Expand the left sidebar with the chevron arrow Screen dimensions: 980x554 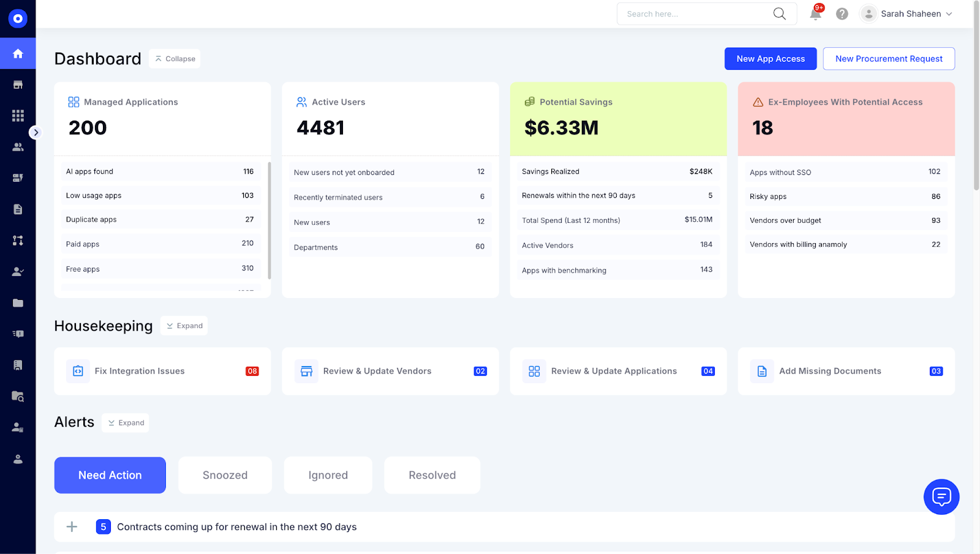coord(36,132)
